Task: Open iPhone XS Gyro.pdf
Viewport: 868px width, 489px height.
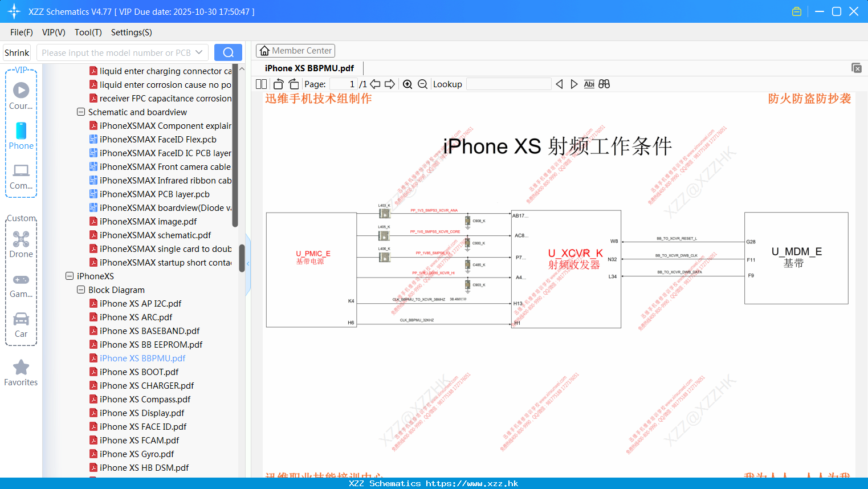Action: click(x=137, y=454)
